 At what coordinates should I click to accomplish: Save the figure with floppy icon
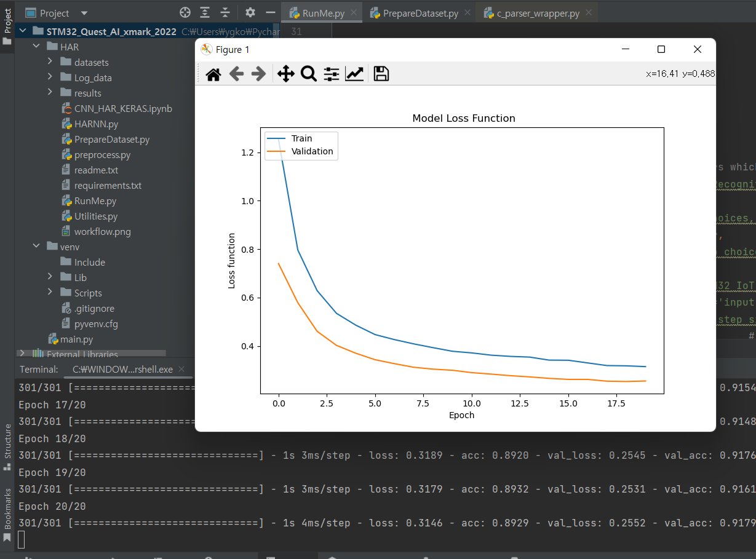[x=381, y=74]
